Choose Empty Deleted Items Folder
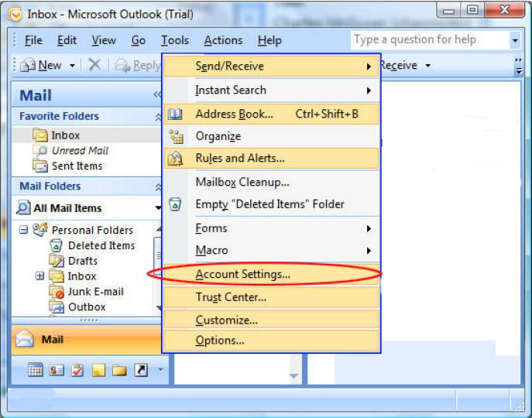Viewport: 532px width, 418px height. click(x=271, y=204)
